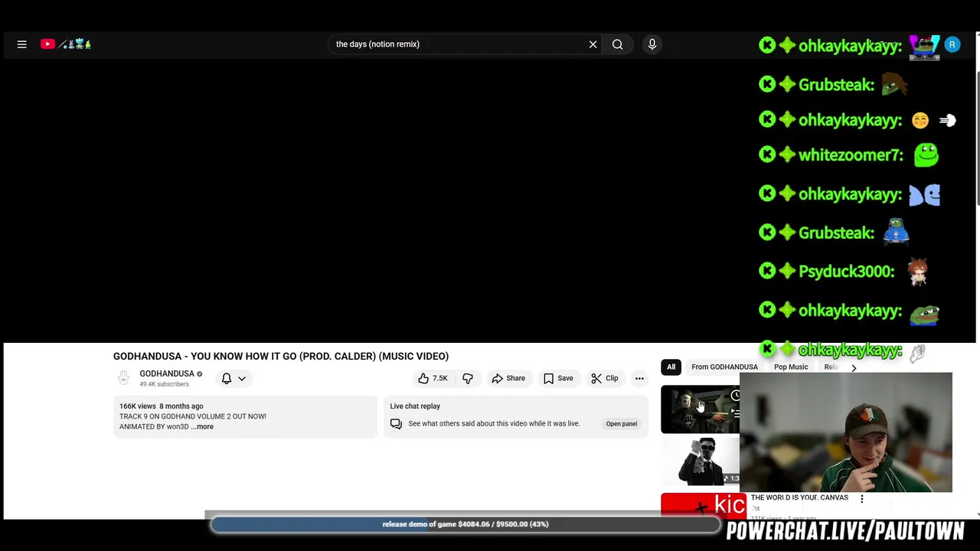Open GODHANDUSA channel avatar
This screenshot has width=980, height=551.
123,378
